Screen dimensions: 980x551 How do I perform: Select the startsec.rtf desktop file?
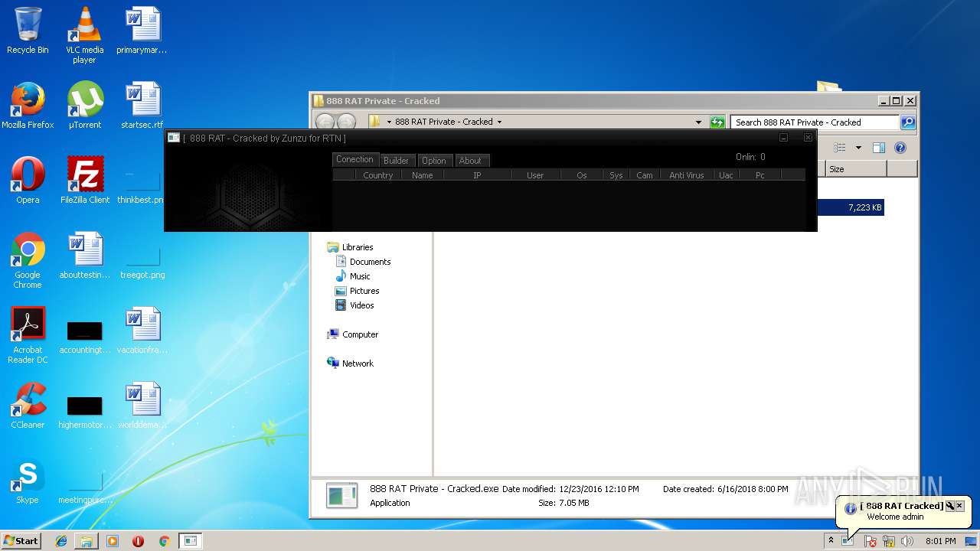pyautogui.click(x=142, y=106)
